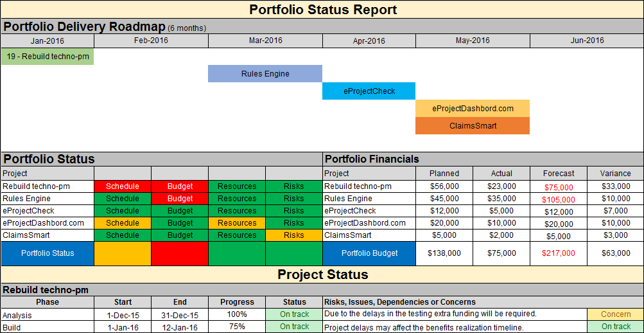Click the green '19 - Rebuild techno-pm' bar
This screenshot has height=333, width=644.
pos(48,57)
